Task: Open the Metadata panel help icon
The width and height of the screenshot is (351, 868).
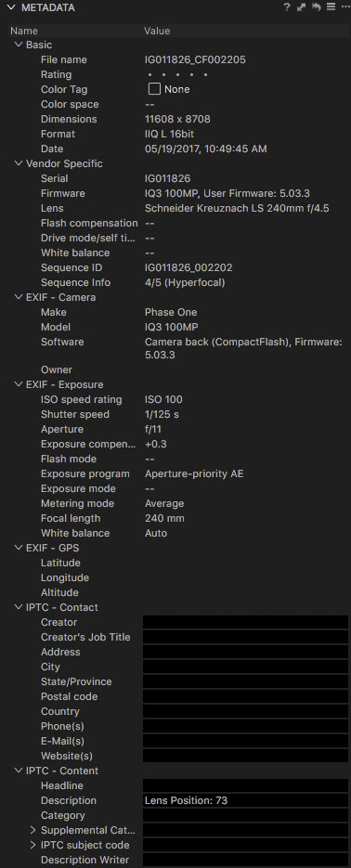Action: pyautogui.click(x=286, y=7)
